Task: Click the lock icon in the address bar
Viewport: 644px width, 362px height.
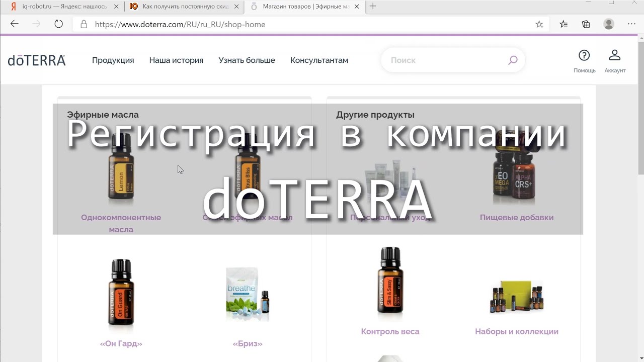Action: [84, 24]
